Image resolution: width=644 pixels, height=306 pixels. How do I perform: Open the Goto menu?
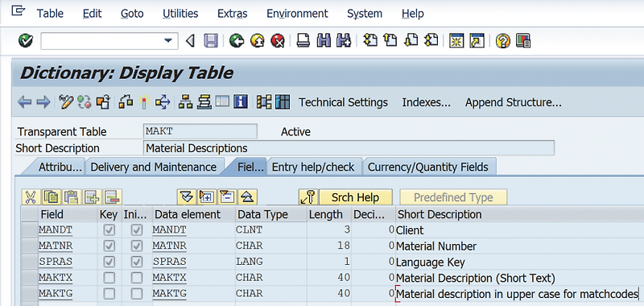click(x=132, y=14)
